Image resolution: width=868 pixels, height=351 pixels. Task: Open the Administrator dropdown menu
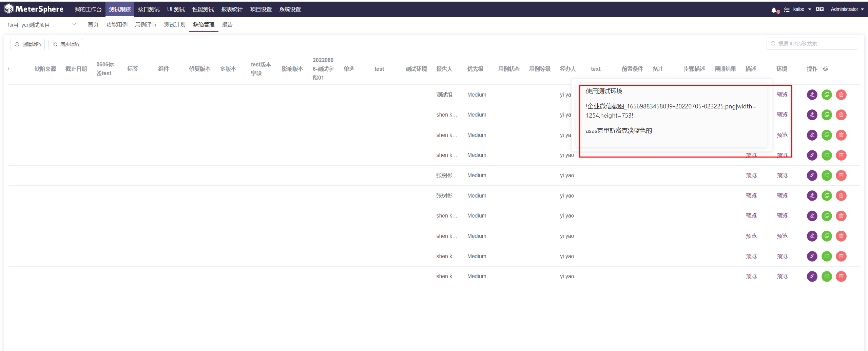[847, 9]
